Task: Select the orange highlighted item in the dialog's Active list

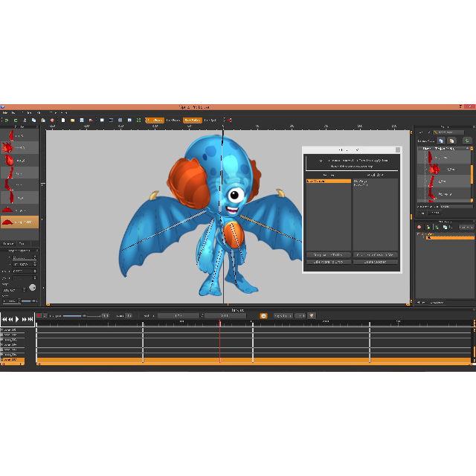Action: [x=328, y=181]
